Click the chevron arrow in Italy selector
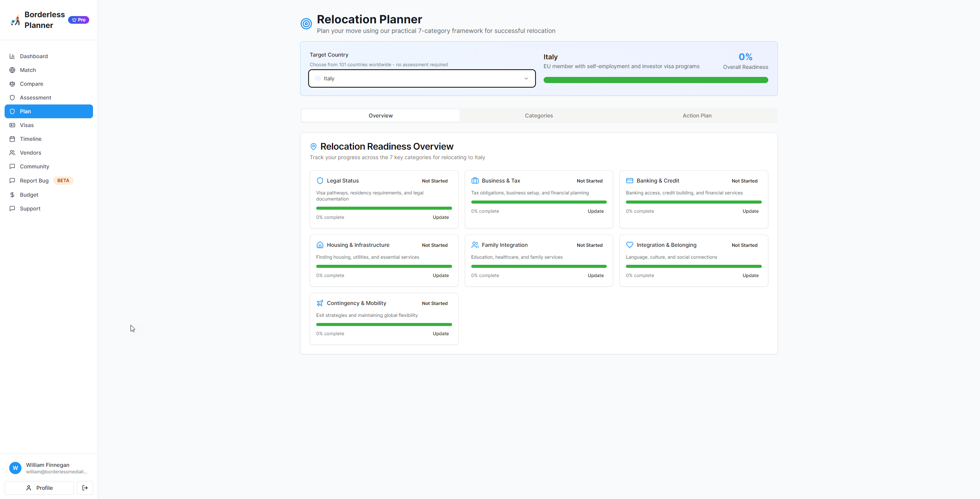 tap(526, 78)
